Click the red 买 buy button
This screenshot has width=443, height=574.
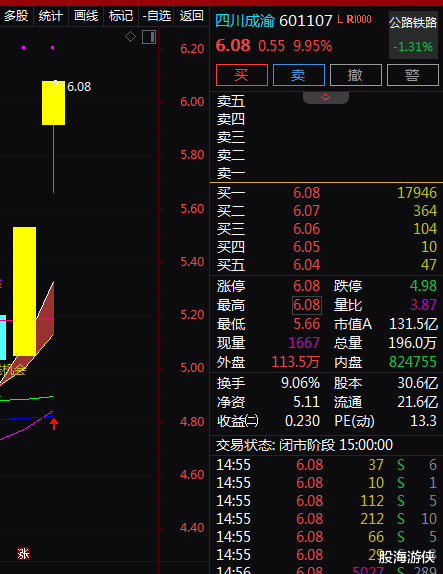point(242,75)
